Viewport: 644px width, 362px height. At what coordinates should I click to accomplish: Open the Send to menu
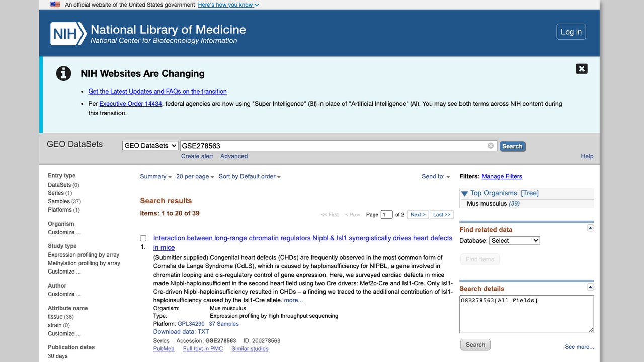436,176
